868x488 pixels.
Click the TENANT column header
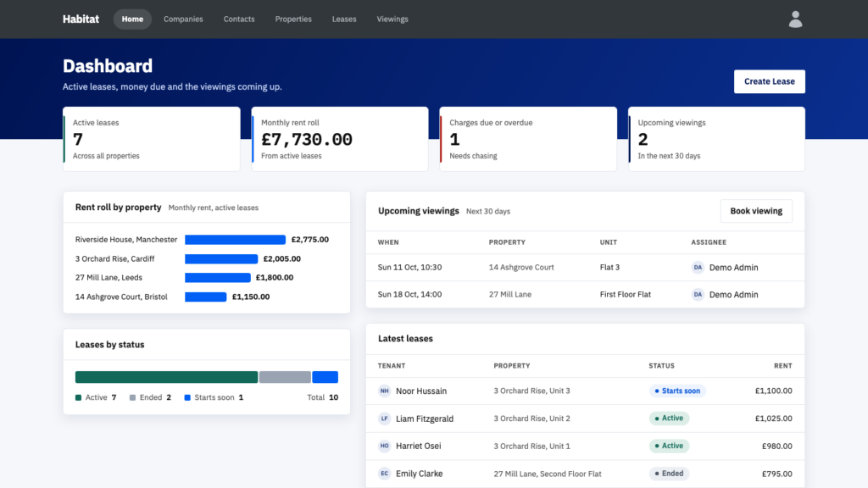[392, 366]
